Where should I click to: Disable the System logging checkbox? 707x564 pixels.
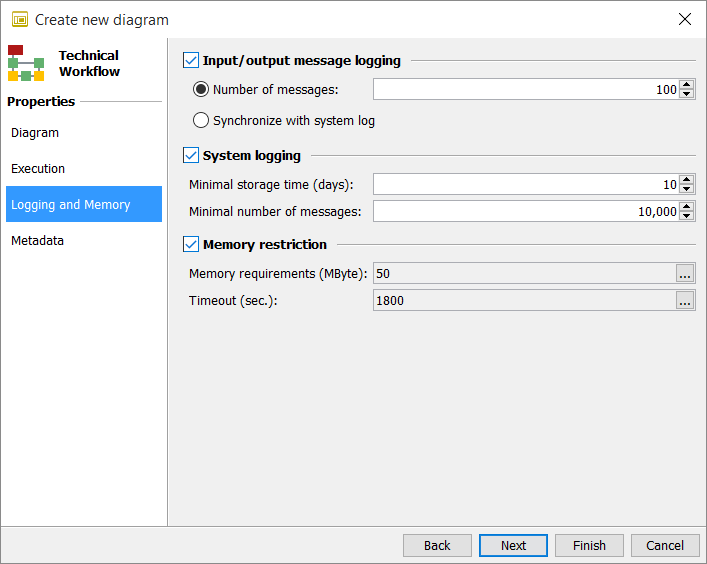191,156
